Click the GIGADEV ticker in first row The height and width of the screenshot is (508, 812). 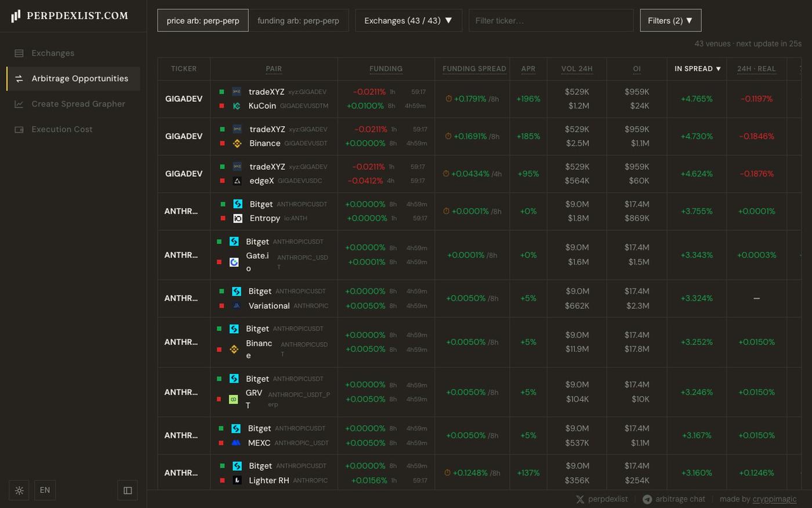coord(184,99)
